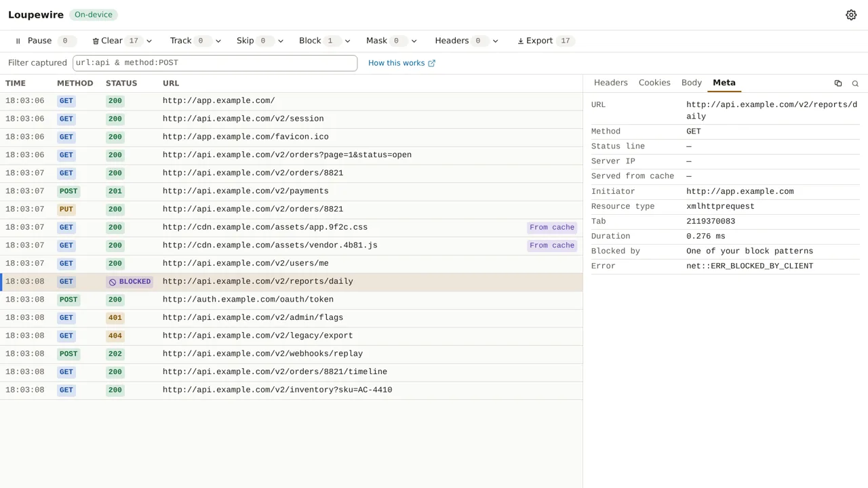Click the From cache badge on app.9f2c.css
The height and width of the screenshot is (488, 868).
pyautogui.click(x=552, y=227)
